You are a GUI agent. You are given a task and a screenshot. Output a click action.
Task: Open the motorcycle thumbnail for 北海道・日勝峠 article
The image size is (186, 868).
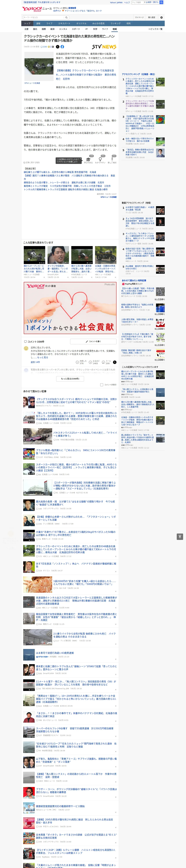pyautogui.click(x=106, y=255)
